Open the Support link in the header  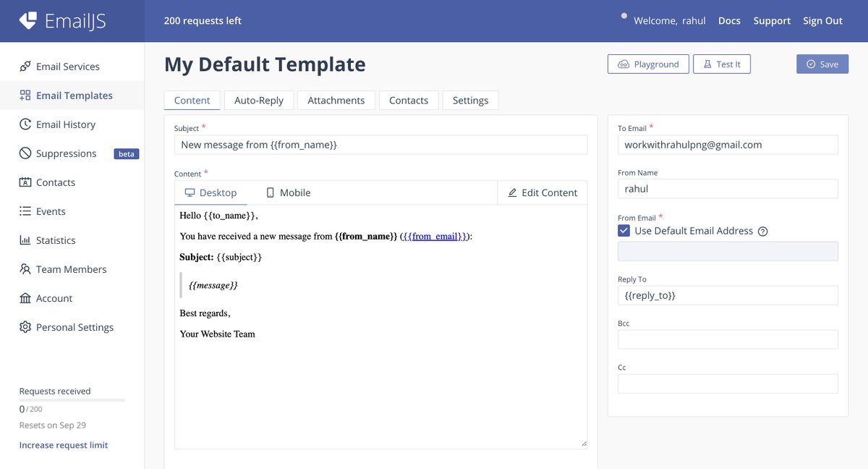tap(772, 21)
